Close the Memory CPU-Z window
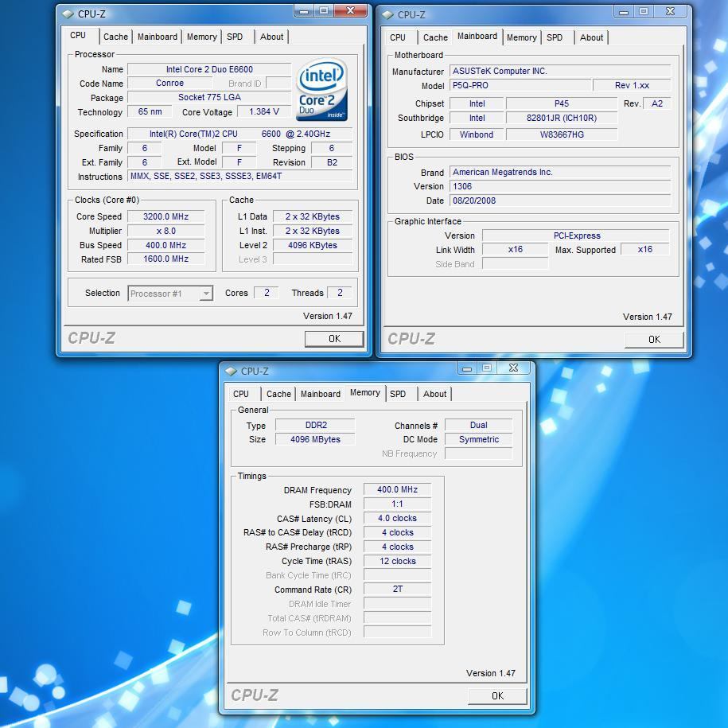This screenshot has height=728, width=728. click(513, 368)
